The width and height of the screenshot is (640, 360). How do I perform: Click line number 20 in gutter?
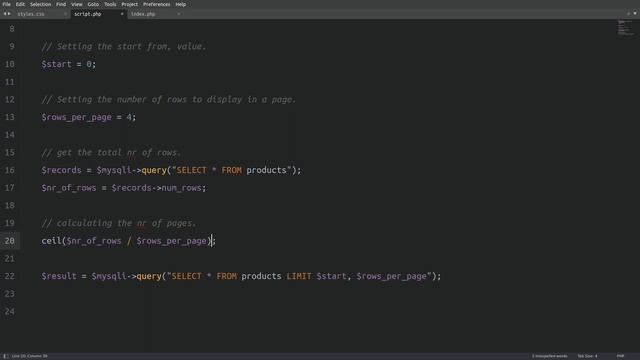(x=9, y=241)
